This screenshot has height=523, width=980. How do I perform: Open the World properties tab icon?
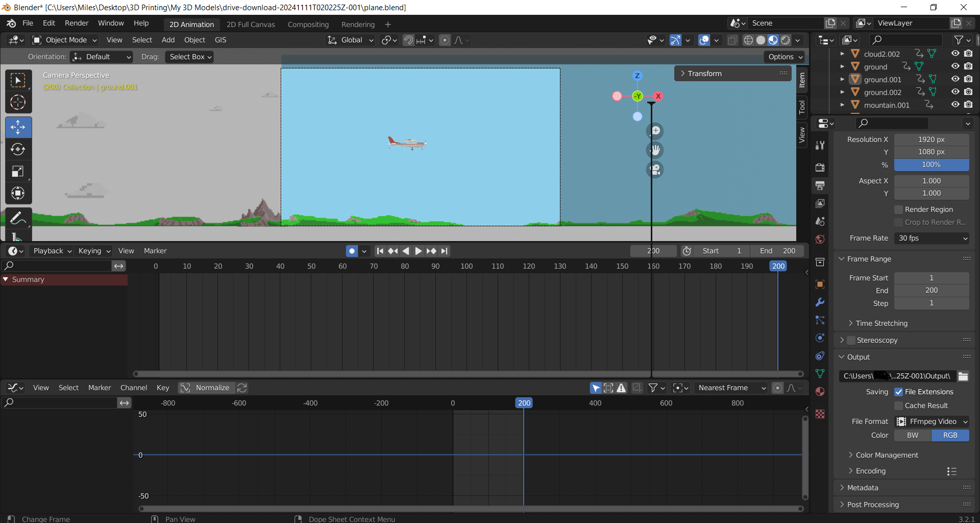coord(820,239)
